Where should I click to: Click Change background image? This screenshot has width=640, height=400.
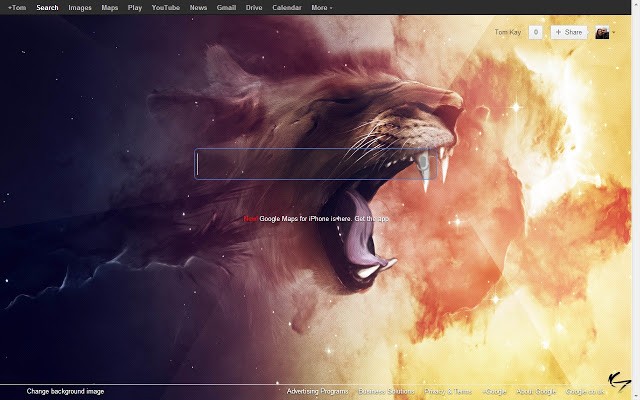(65, 391)
